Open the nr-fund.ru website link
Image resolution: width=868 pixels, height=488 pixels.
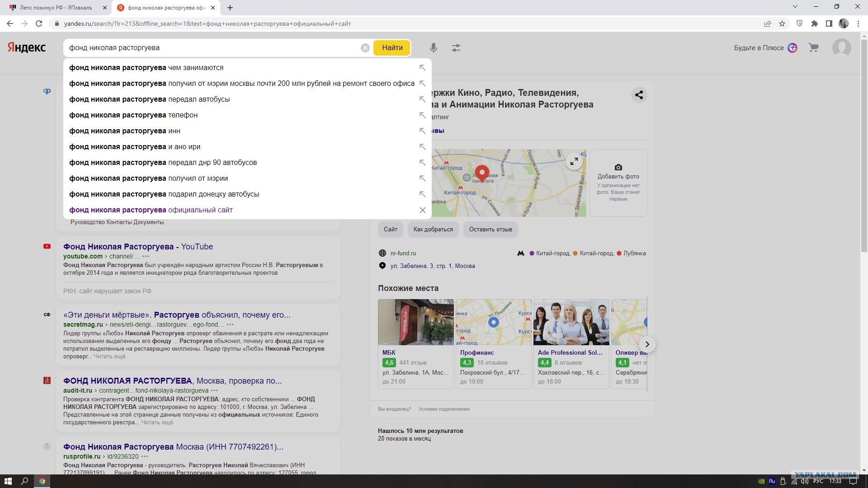pos(403,253)
